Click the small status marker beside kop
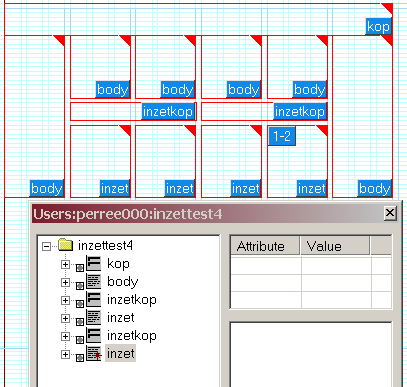 point(80,267)
